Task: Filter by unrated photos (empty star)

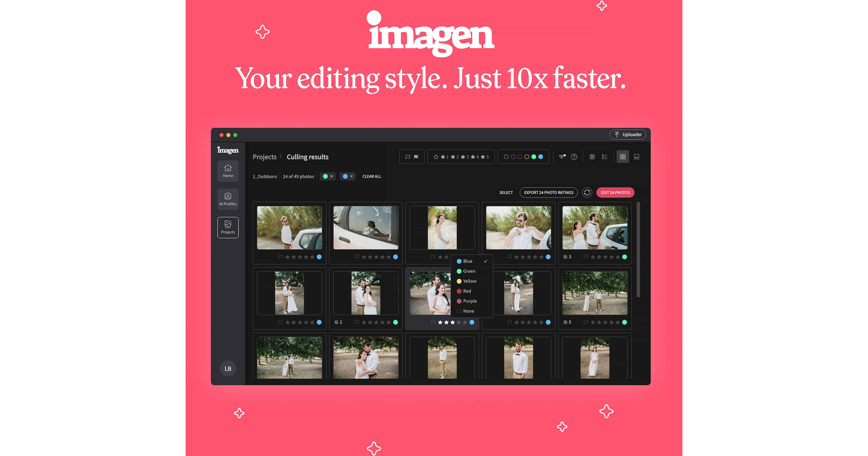Action: 436,157
